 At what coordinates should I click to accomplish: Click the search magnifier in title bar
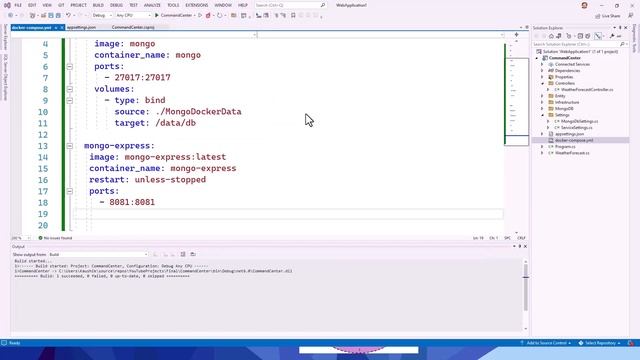[323, 5]
